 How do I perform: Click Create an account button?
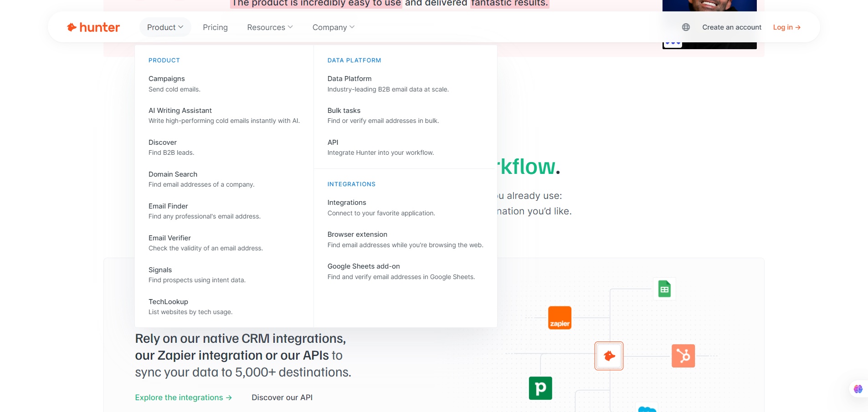tap(732, 27)
